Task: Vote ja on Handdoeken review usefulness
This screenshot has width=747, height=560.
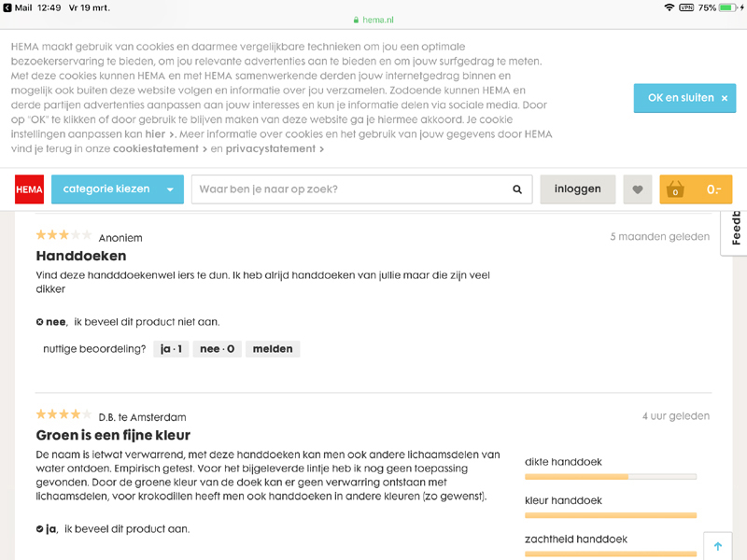Action: pyautogui.click(x=171, y=349)
